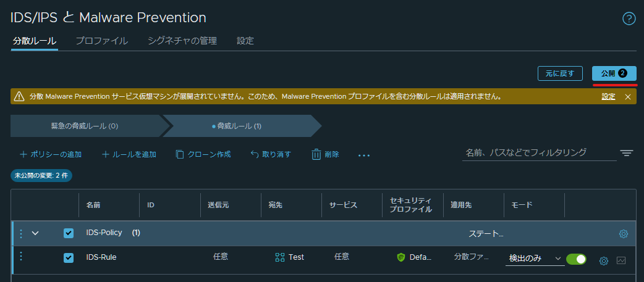The height and width of the screenshot is (282, 644).
Task: Click the ID column header
Action: 151,205
